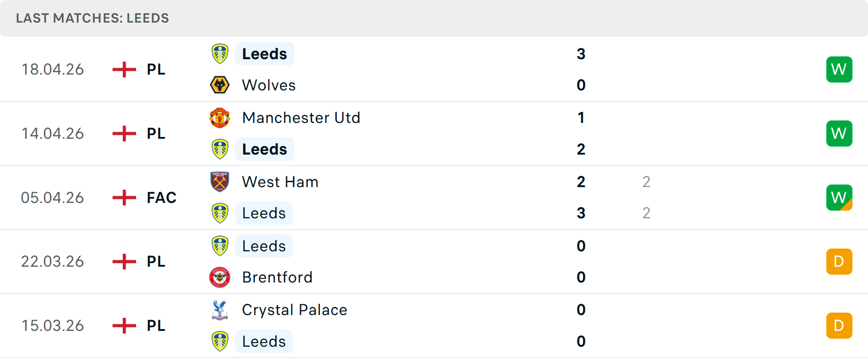This screenshot has height=358, width=868.
Task: Click the Last Matches: Leeds header
Action: click(x=92, y=18)
